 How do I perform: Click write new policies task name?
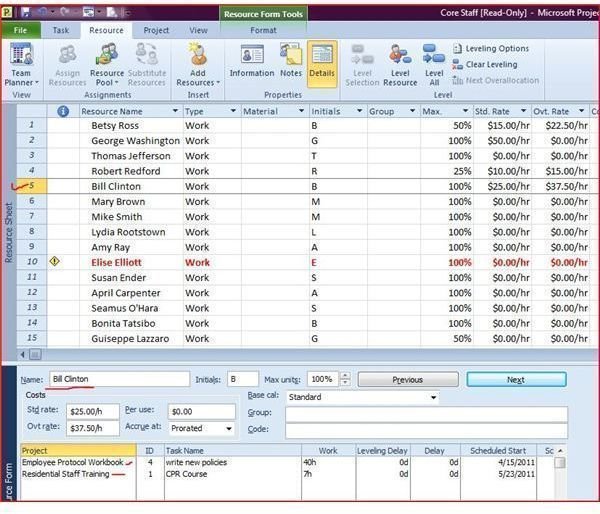[196, 462]
